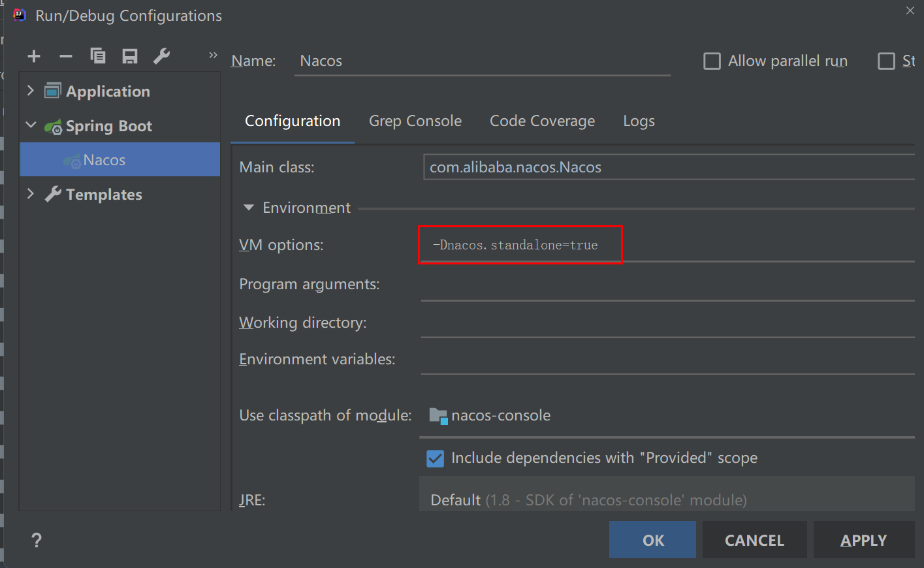The height and width of the screenshot is (568, 924).
Task: Dismiss the dialog with CANCEL
Action: coord(754,540)
